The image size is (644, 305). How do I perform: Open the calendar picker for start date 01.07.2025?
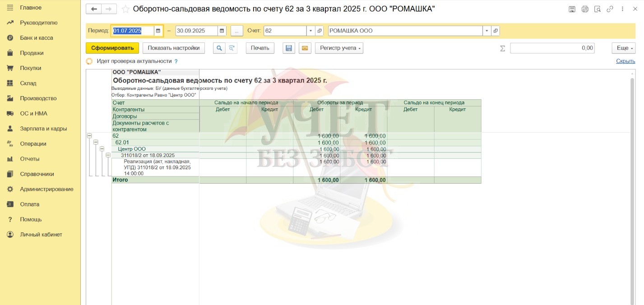(158, 31)
